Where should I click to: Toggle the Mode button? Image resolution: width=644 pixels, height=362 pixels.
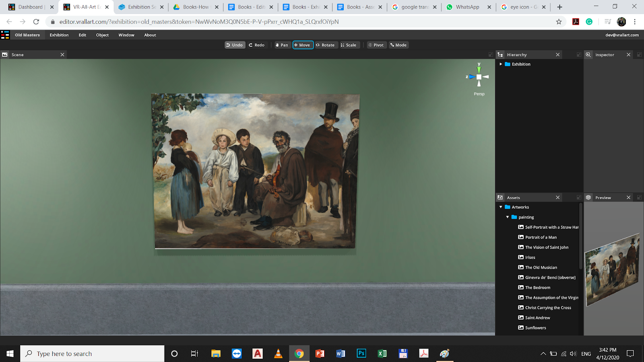tap(398, 45)
